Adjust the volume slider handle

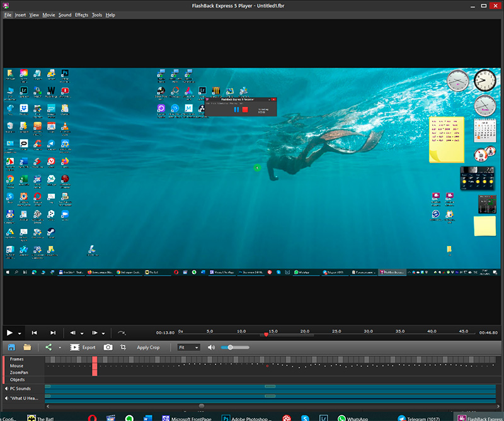(231, 347)
